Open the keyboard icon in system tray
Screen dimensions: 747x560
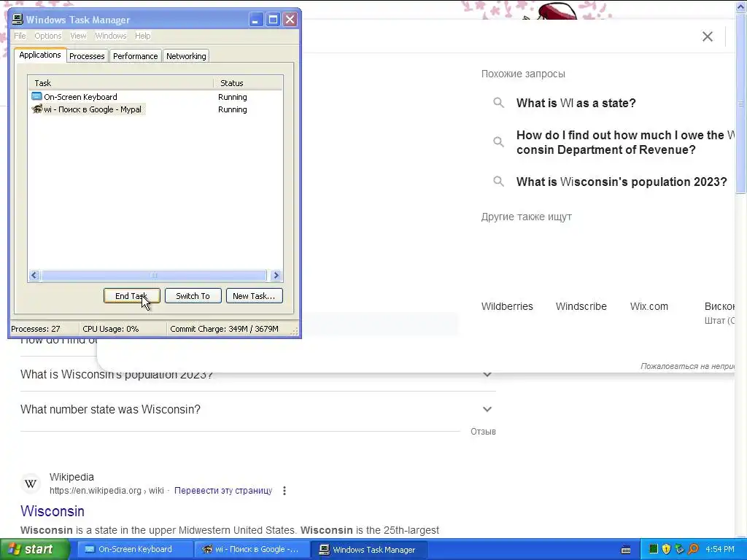[x=626, y=550]
